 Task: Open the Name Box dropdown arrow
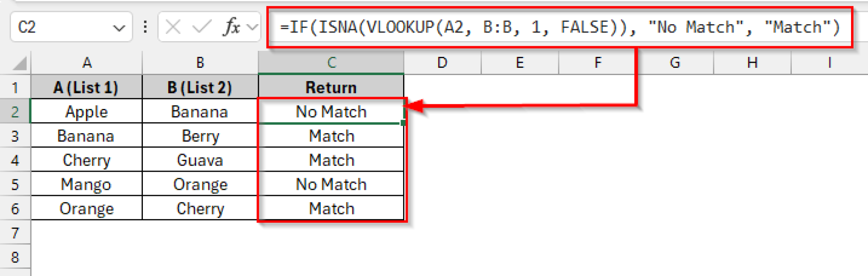click(x=120, y=27)
